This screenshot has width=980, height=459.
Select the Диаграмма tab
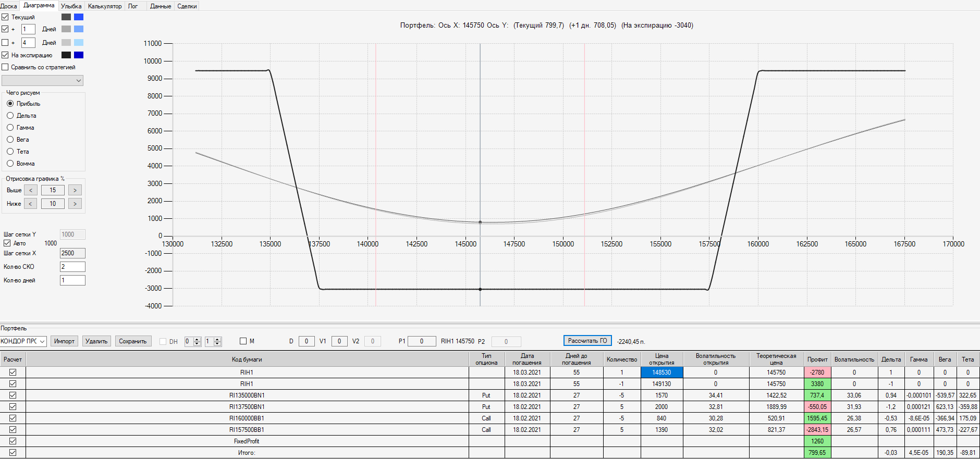coord(39,5)
